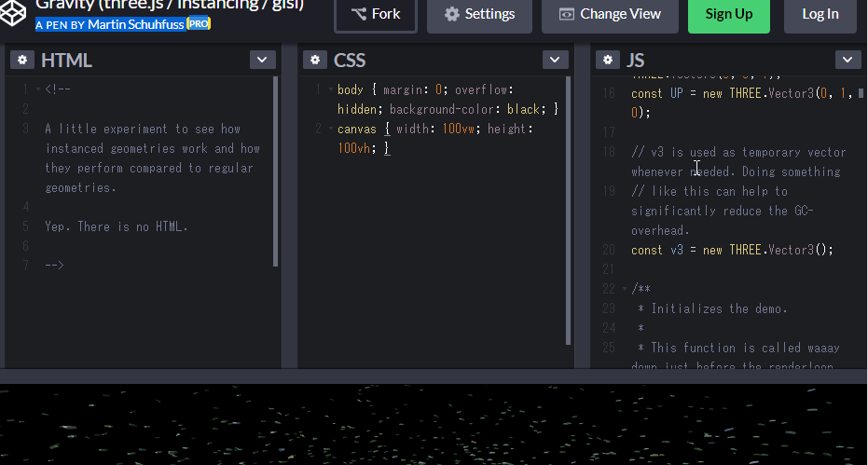The image size is (868, 465).
Task: Click the PRO badge
Action: pyautogui.click(x=199, y=24)
